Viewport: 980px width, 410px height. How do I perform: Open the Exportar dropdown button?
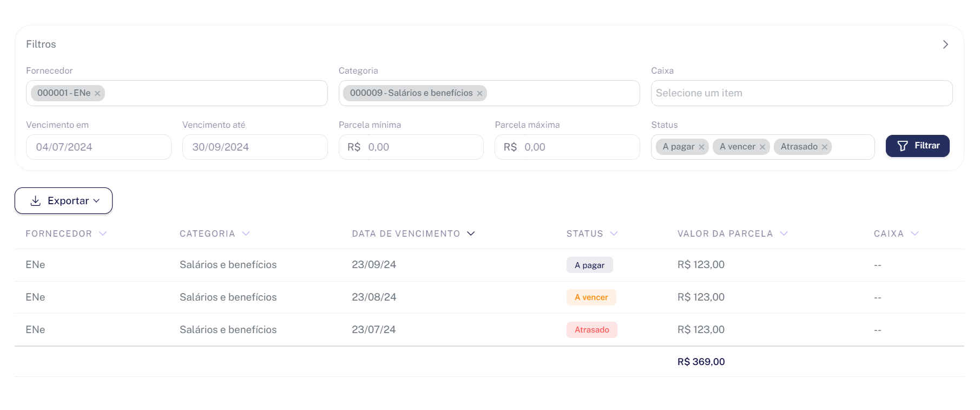[63, 201]
